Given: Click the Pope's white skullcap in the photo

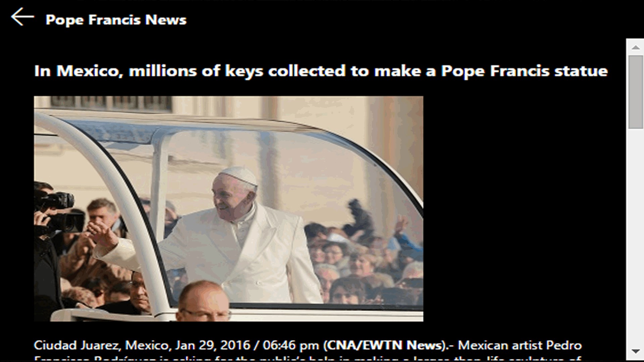Looking at the screenshot, I should tap(239, 174).
